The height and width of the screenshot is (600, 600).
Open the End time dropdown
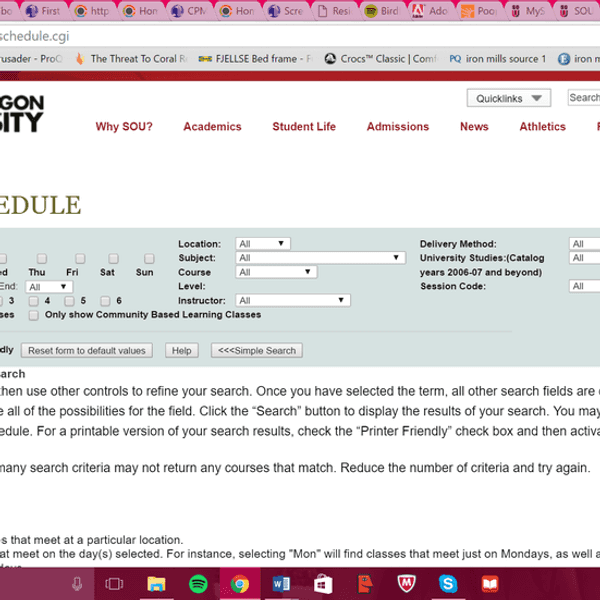[x=49, y=287]
